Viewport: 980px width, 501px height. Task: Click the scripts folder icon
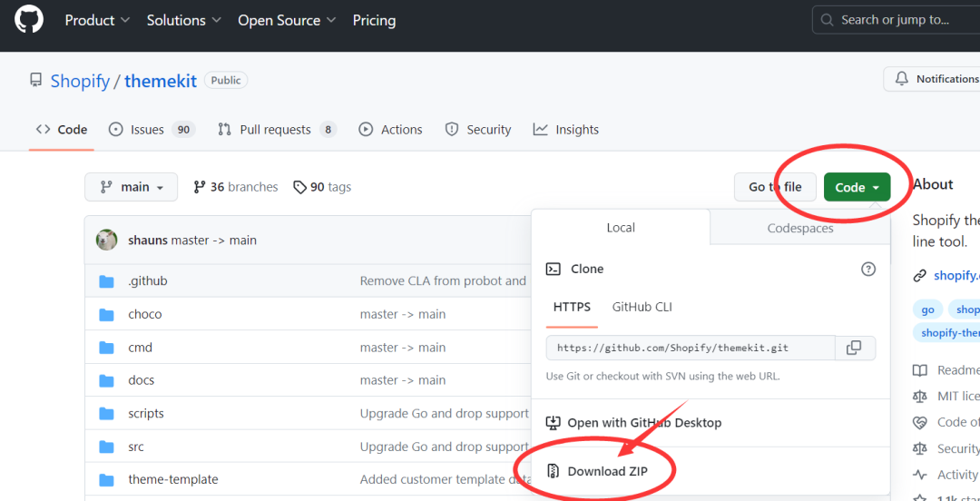pyautogui.click(x=107, y=414)
